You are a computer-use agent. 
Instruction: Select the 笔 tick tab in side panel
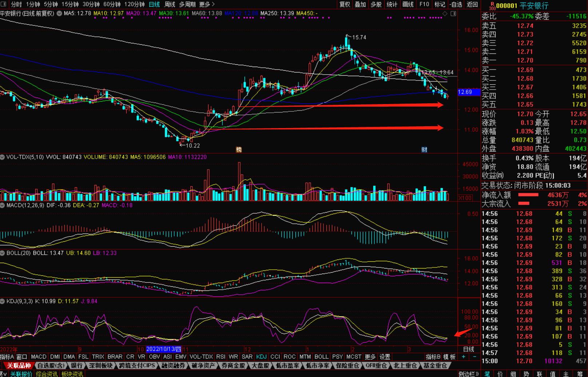tap(487, 374)
